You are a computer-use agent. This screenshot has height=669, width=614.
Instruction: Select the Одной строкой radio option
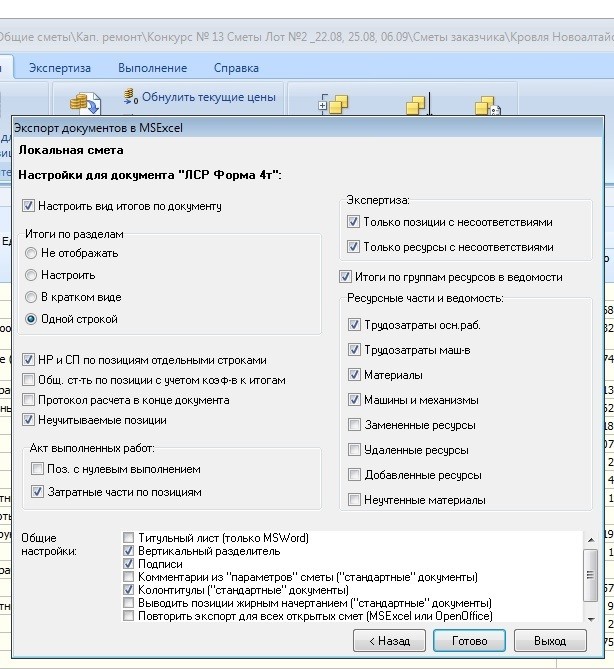[x=31, y=319]
